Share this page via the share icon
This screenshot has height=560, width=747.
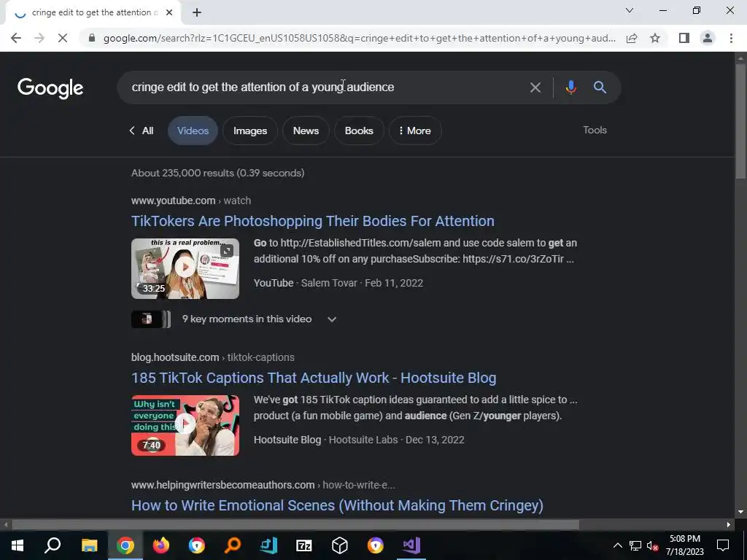tap(632, 38)
